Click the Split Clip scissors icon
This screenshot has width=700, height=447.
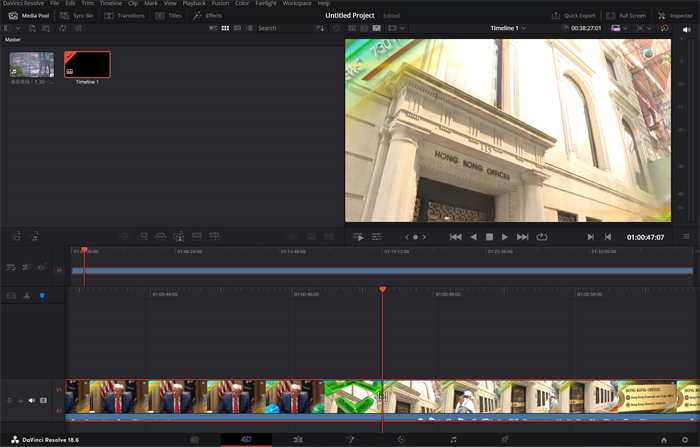27,296
